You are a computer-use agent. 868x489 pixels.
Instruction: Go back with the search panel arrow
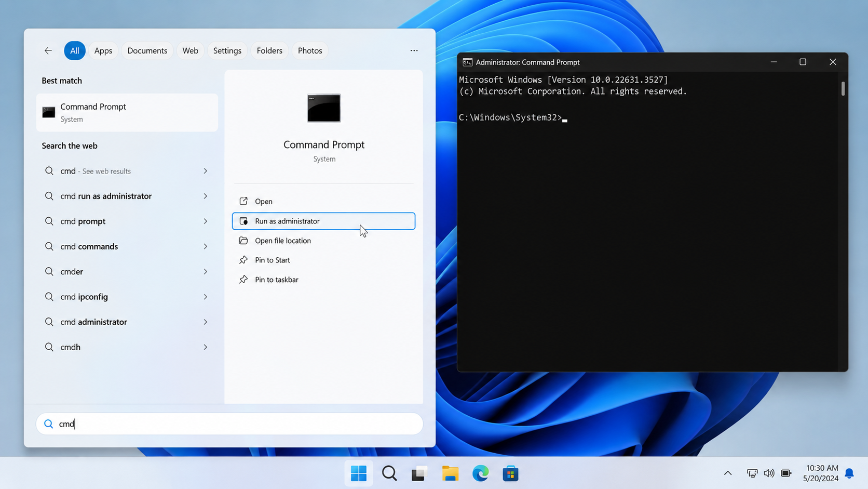tap(48, 50)
